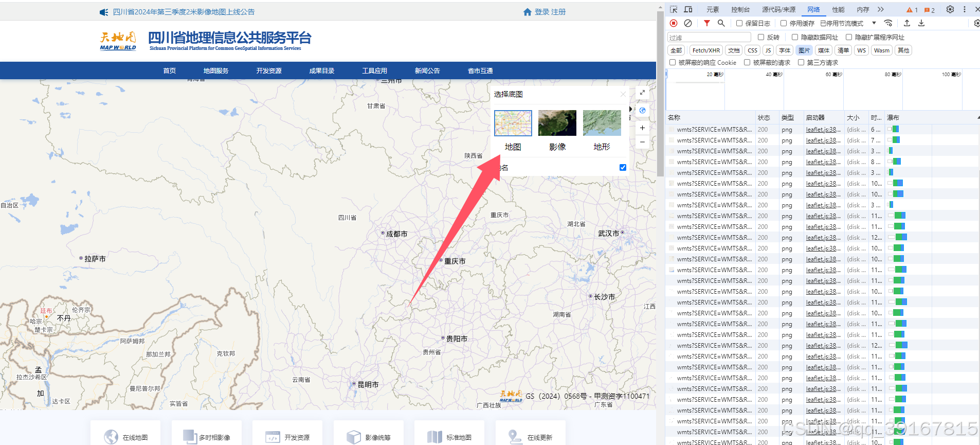Click the 过滤 filter input field
This screenshot has height=445, width=980.
[x=710, y=38]
